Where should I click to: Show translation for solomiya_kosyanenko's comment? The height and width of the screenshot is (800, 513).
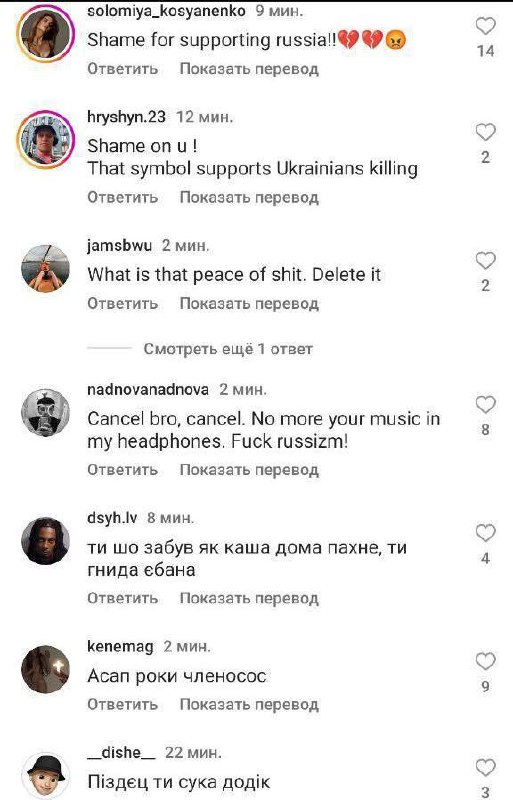click(249, 69)
